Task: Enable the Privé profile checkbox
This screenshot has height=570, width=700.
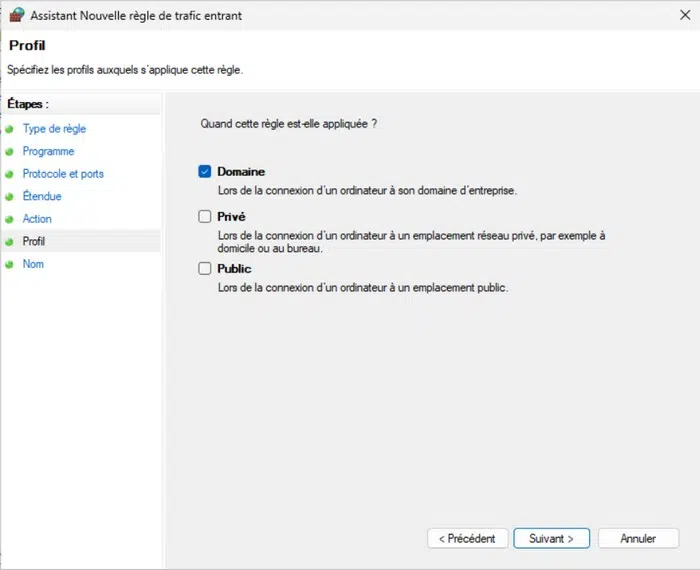Action: (205, 216)
